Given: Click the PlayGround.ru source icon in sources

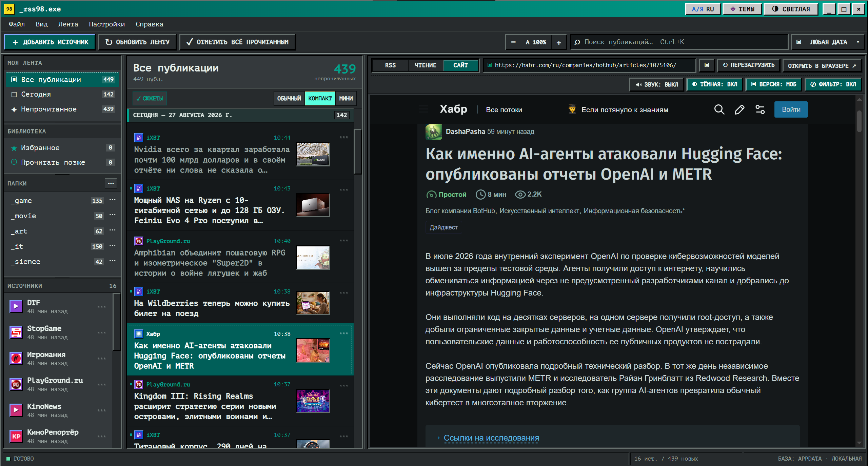Looking at the screenshot, I should click(16, 384).
